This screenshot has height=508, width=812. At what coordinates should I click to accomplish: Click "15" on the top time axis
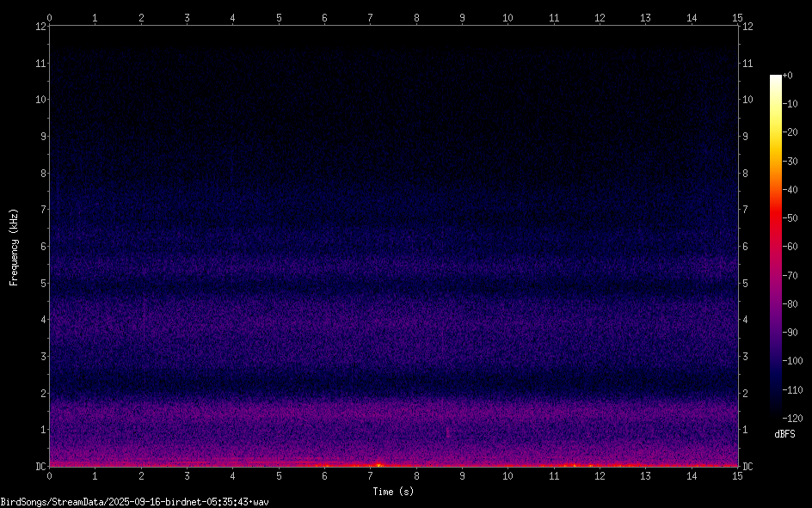(x=737, y=18)
